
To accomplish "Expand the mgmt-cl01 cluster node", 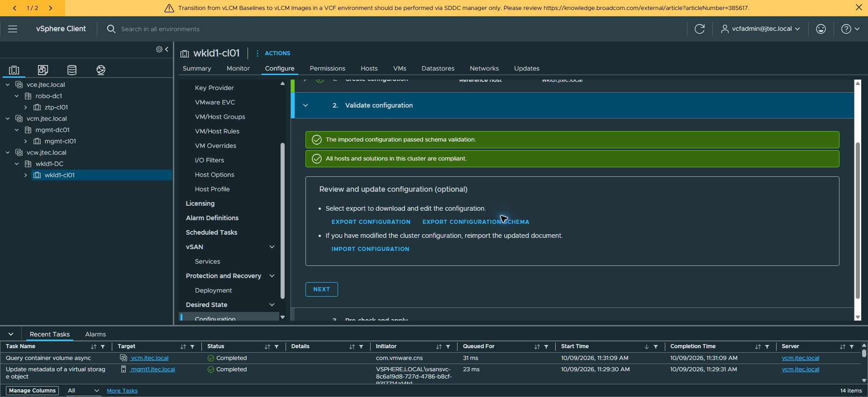I will click(26, 141).
